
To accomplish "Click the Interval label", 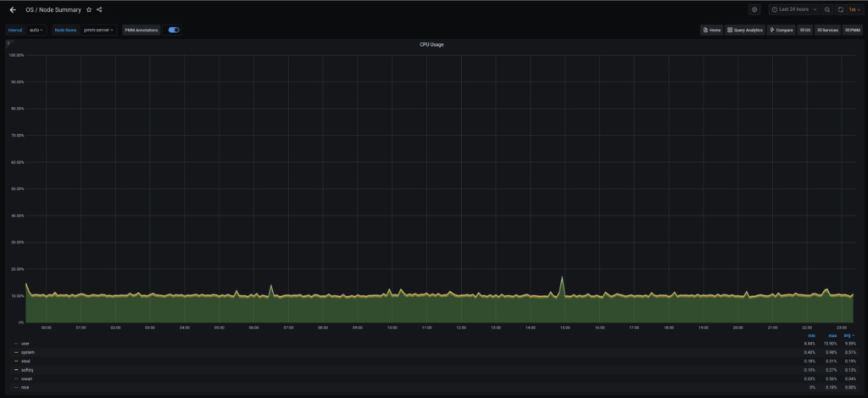I will pyautogui.click(x=15, y=30).
